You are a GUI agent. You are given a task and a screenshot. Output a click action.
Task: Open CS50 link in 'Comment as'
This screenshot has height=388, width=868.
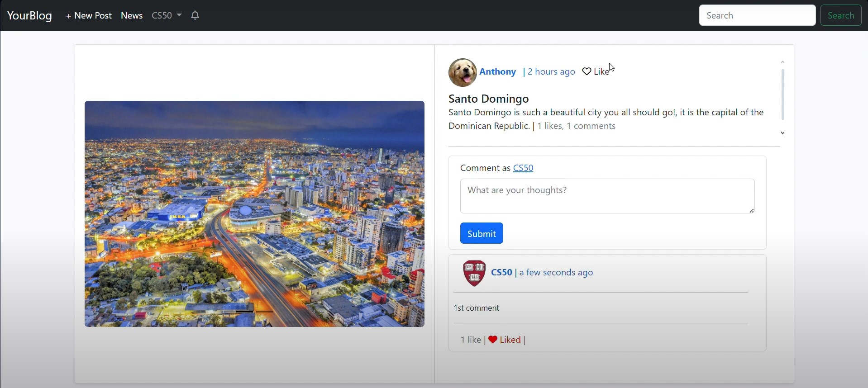click(523, 168)
